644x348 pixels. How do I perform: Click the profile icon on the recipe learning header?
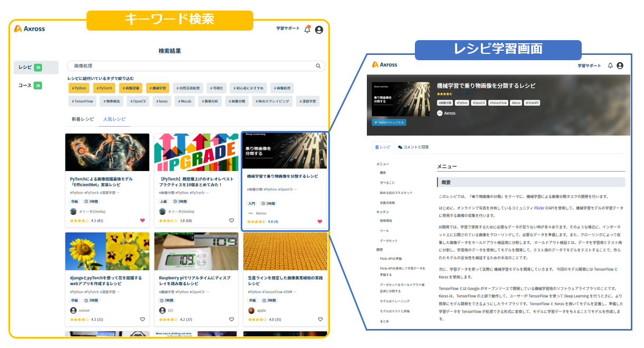(x=620, y=65)
